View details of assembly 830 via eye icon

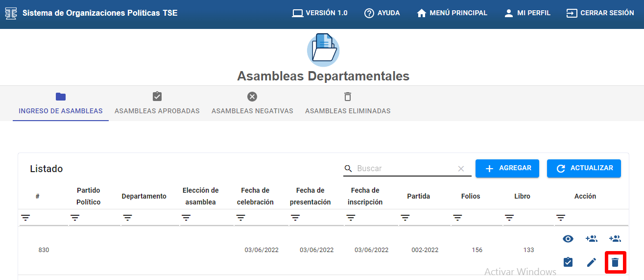click(x=568, y=239)
